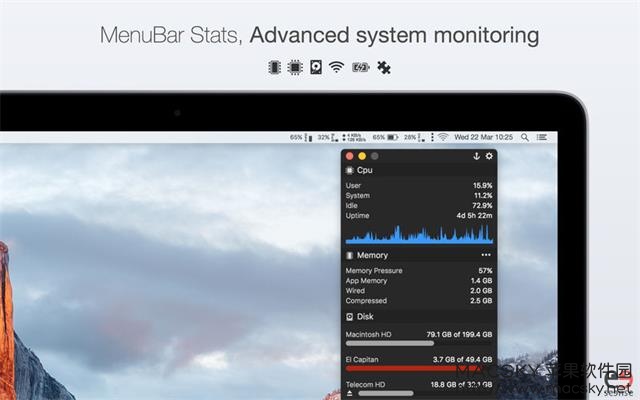Click the anchor pin icon in stats panel
Screen dimensions: 640x400
(x=476, y=156)
